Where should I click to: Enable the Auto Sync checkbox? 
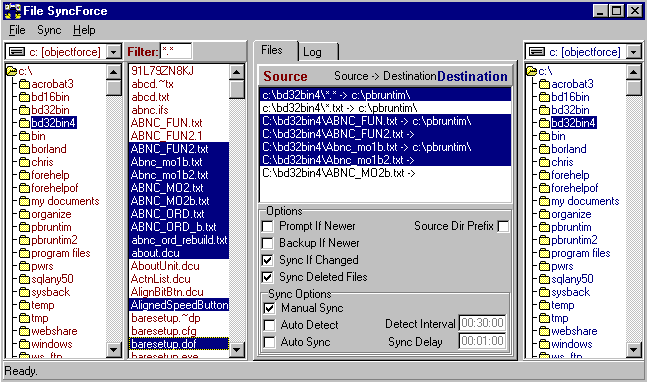269,342
